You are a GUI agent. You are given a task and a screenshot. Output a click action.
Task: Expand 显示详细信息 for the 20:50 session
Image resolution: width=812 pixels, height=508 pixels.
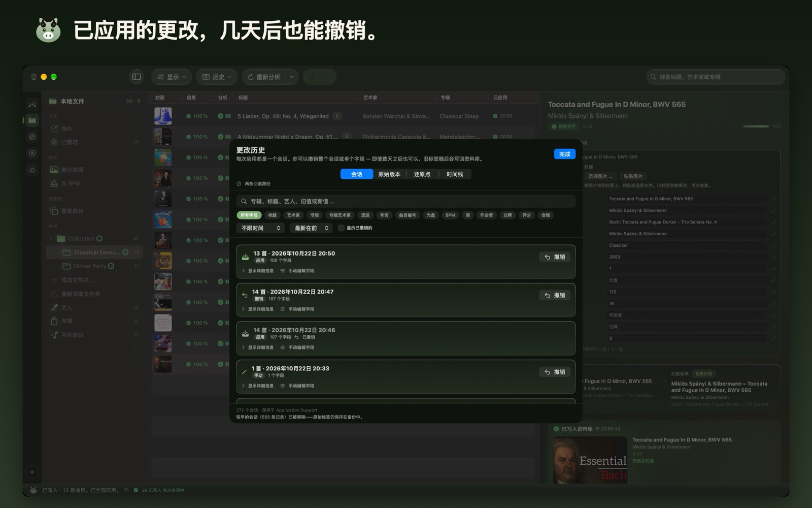click(x=258, y=271)
